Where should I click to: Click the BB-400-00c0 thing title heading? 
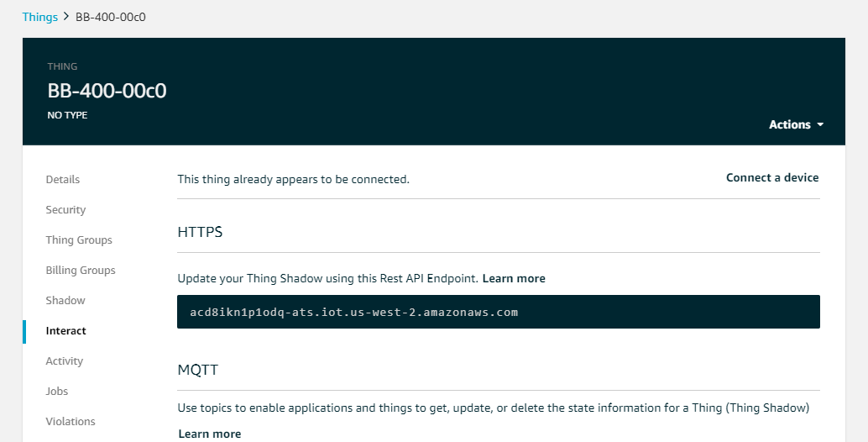(107, 91)
